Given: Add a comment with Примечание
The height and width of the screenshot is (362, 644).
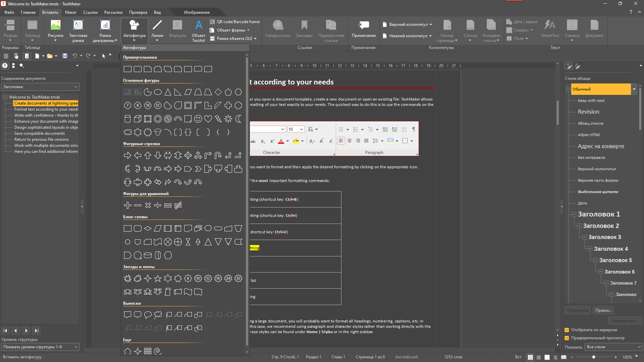Looking at the screenshot, I should click(364, 29).
